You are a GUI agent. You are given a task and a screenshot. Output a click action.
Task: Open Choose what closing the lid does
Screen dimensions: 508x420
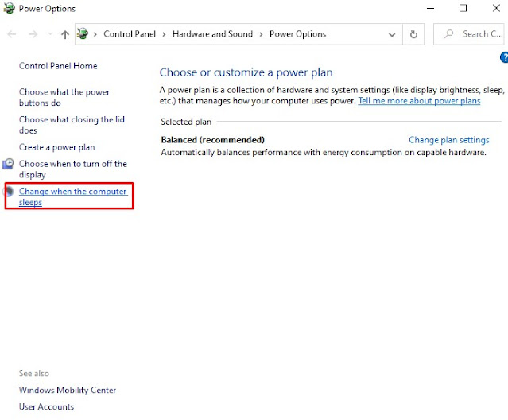72,125
